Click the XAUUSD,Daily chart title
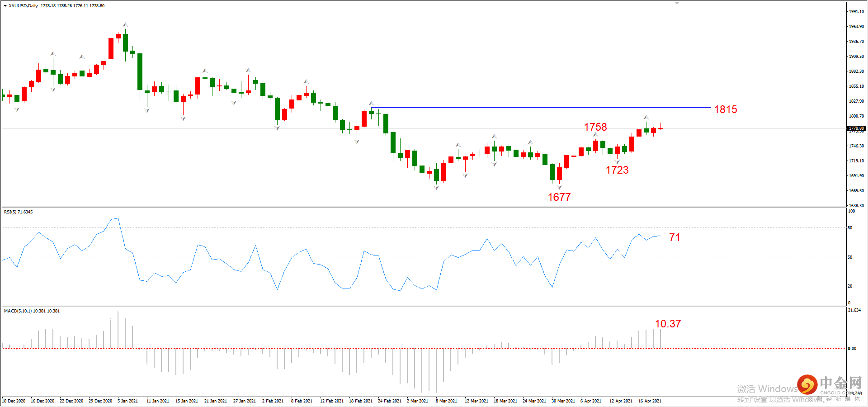Screen dimensions: 868x407 point(24,6)
